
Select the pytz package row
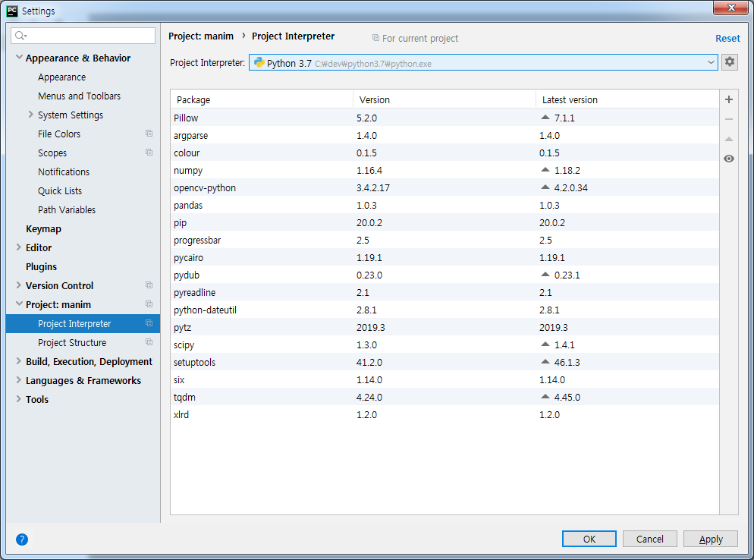(x=445, y=327)
